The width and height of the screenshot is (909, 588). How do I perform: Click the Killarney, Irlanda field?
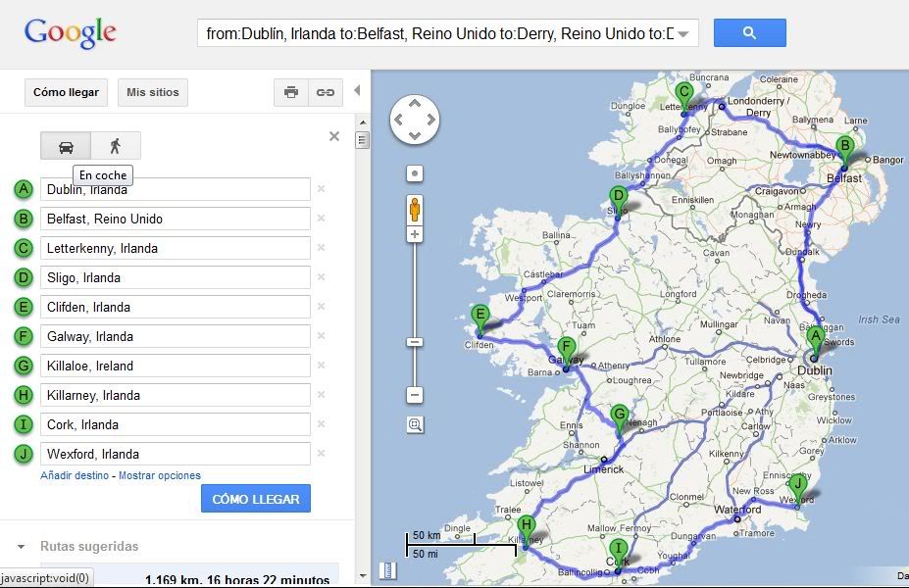(176, 395)
